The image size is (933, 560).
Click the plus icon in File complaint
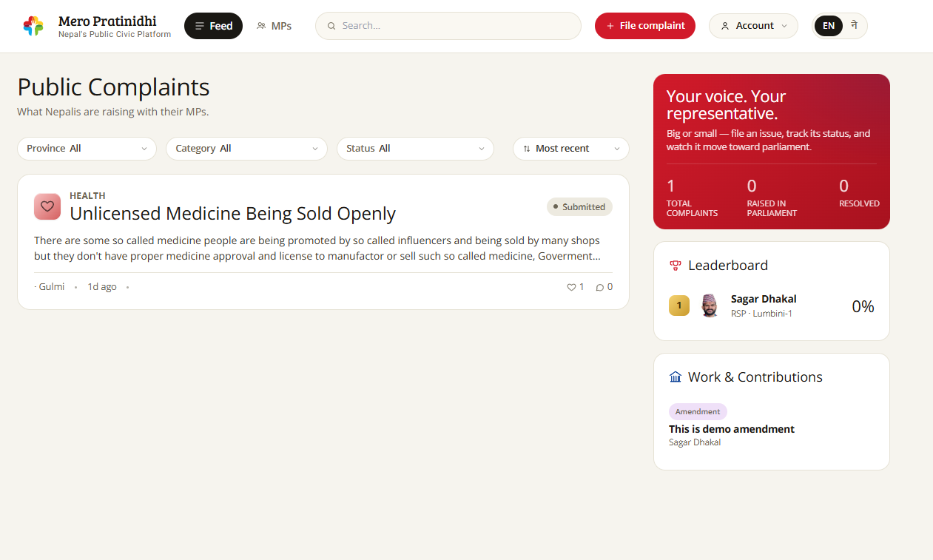610,26
